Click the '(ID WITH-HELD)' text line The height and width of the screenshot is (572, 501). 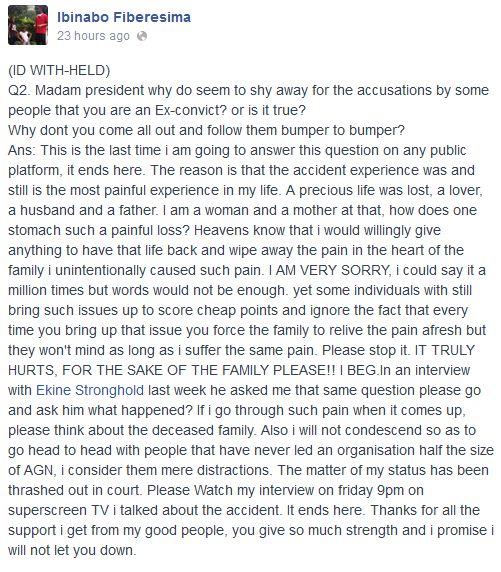[x=59, y=70]
